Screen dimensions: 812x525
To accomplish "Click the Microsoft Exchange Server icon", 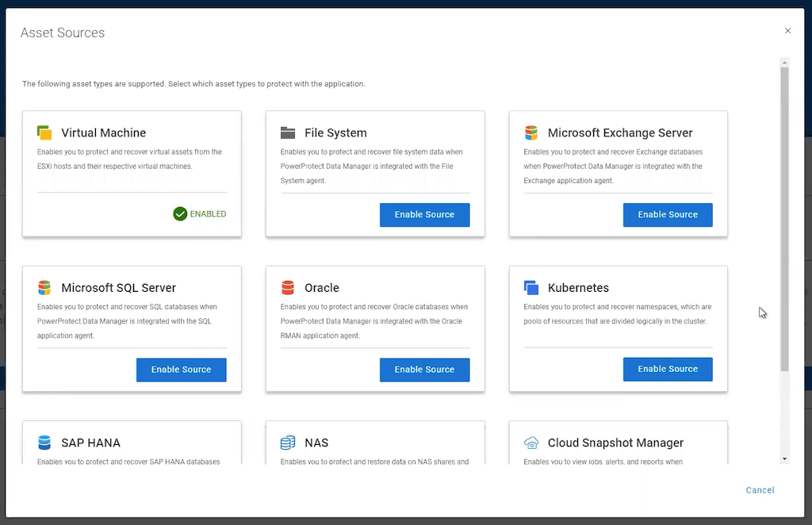I will (x=531, y=132).
